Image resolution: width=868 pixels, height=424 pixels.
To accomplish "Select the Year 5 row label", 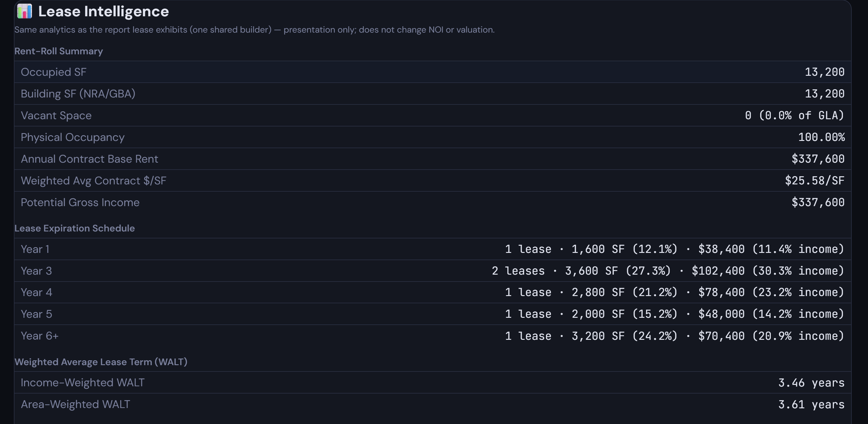I will click(36, 314).
